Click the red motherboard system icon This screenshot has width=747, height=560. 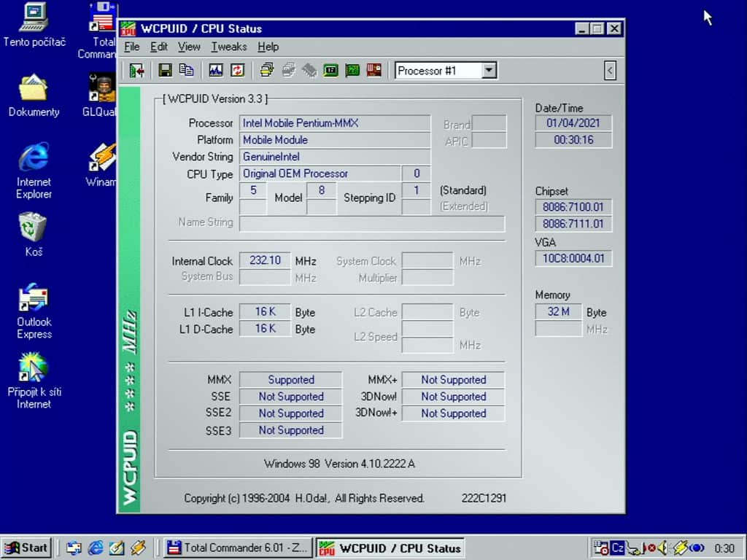(374, 71)
